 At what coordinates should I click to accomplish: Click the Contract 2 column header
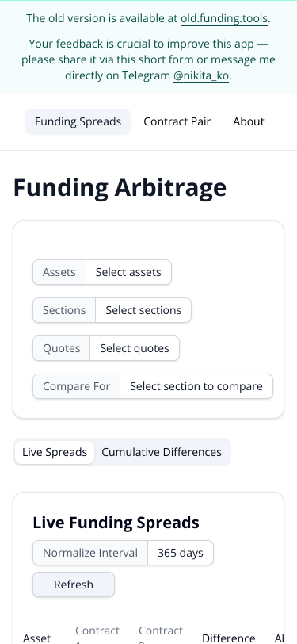tap(161, 635)
